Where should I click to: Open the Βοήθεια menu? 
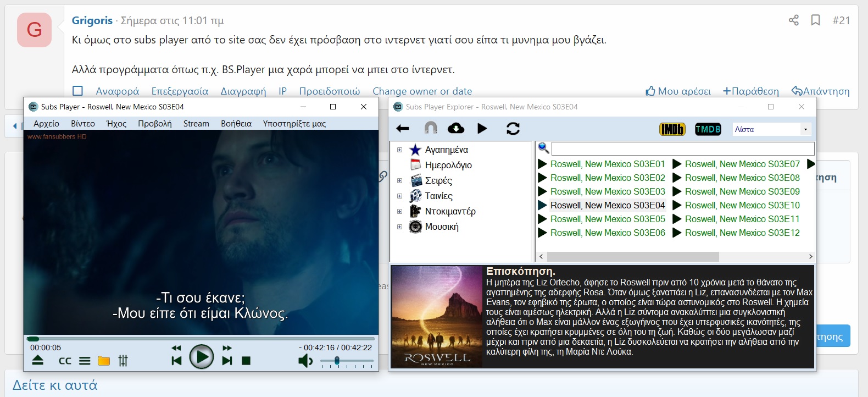click(x=236, y=123)
